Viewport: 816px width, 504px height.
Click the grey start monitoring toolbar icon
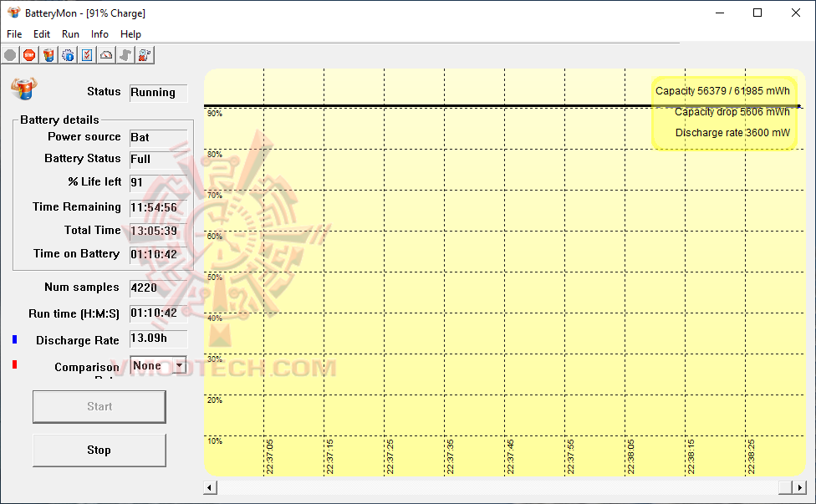(x=10, y=55)
